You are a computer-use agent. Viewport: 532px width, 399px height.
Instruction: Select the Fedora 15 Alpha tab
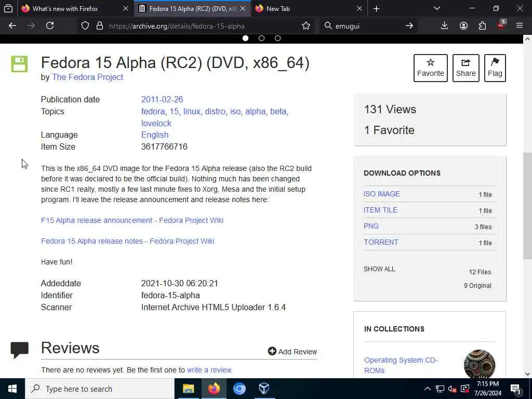point(192,9)
